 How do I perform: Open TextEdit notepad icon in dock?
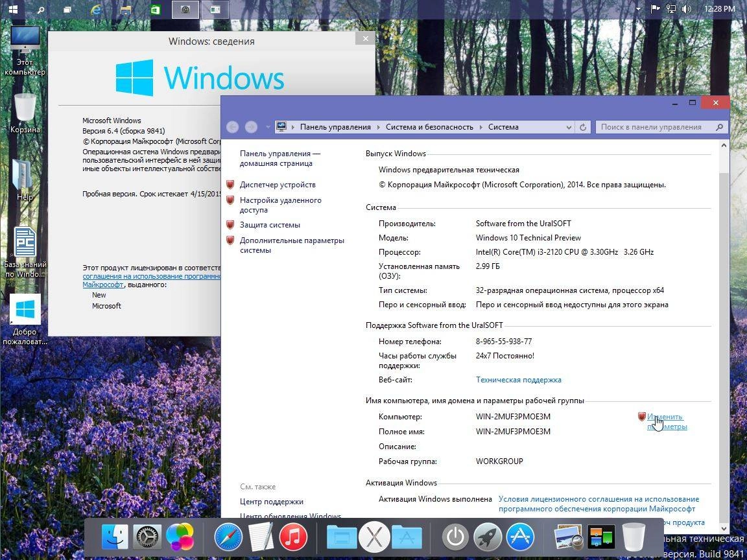coord(261,537)
